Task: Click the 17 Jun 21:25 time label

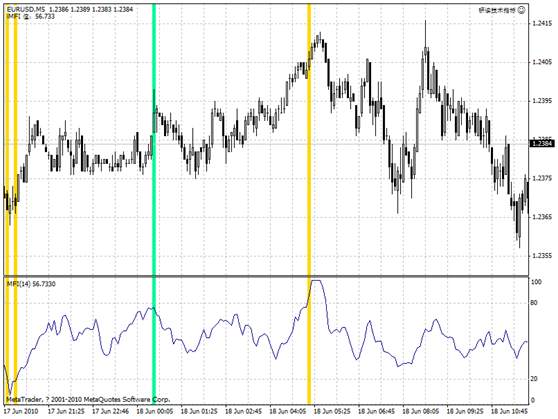Action: click(x=66, y=411)
